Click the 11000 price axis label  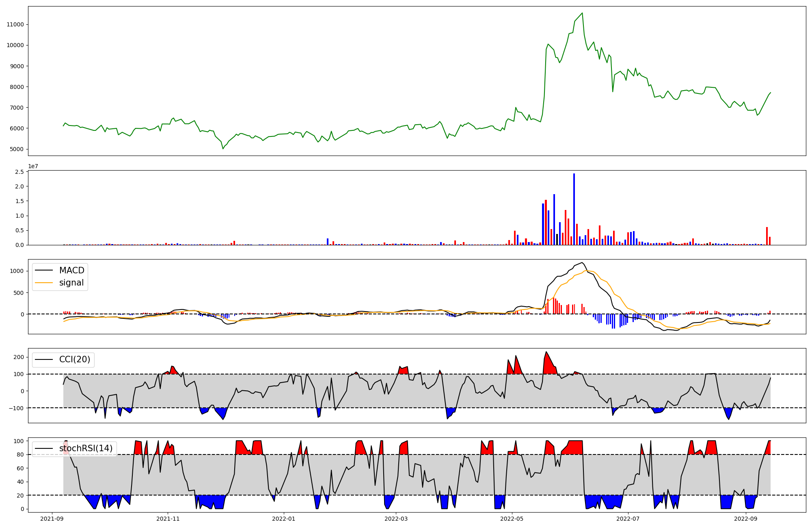click(15, 24)
